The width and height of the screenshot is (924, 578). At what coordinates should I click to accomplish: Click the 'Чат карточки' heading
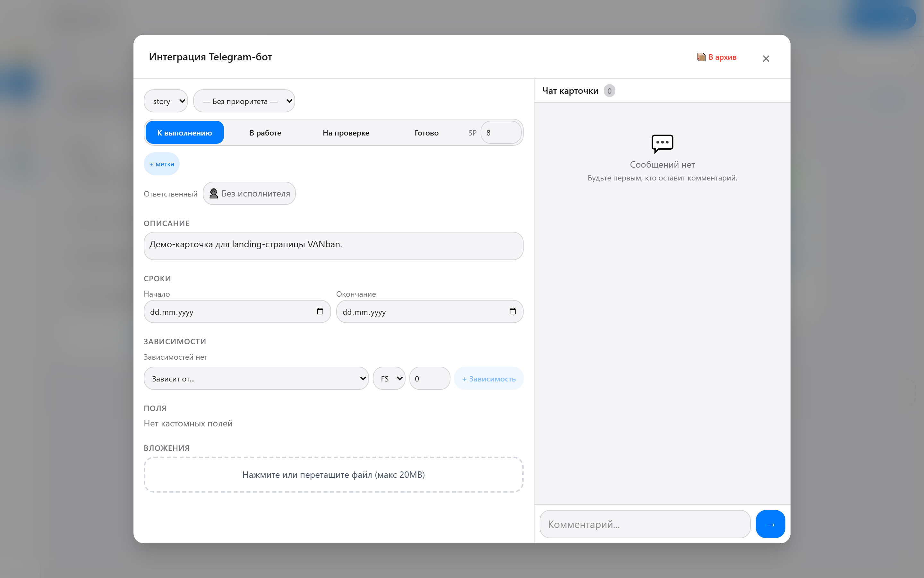570,91
